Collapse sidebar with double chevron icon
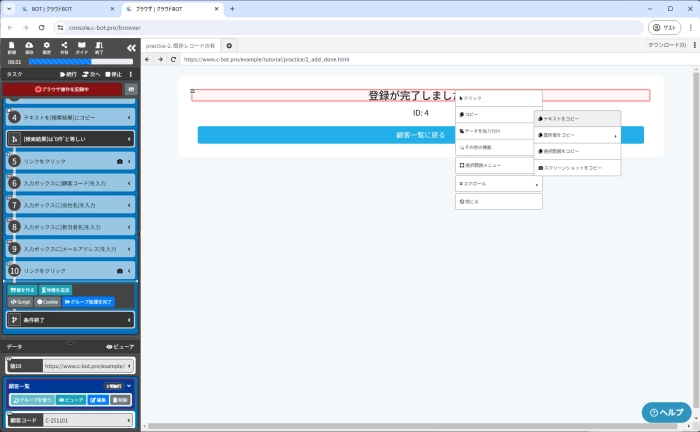This screenshot has width=700, height=432. [131, 48]
